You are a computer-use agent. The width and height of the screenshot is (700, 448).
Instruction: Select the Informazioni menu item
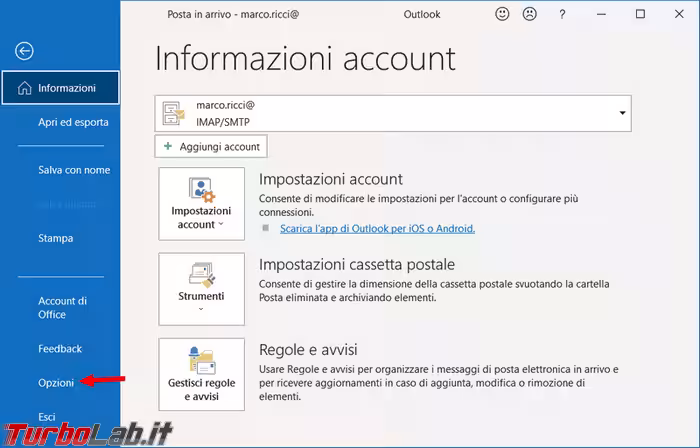coord(60,88)
